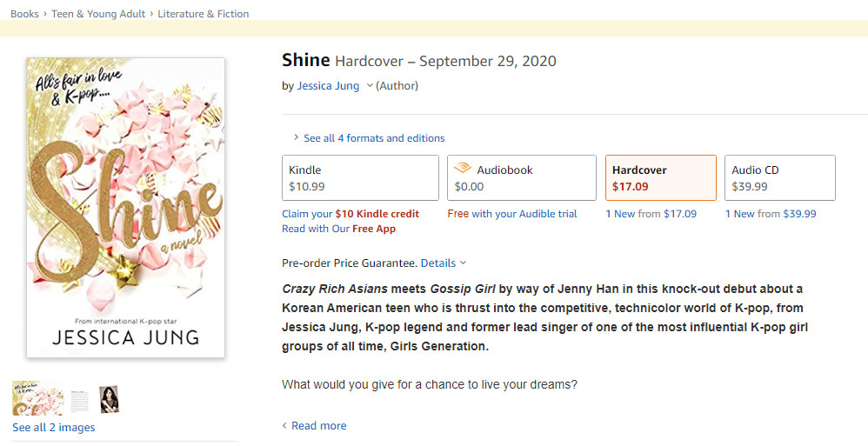Expand the author dropdown arrow
868x446 pixels.
point(370,86)
